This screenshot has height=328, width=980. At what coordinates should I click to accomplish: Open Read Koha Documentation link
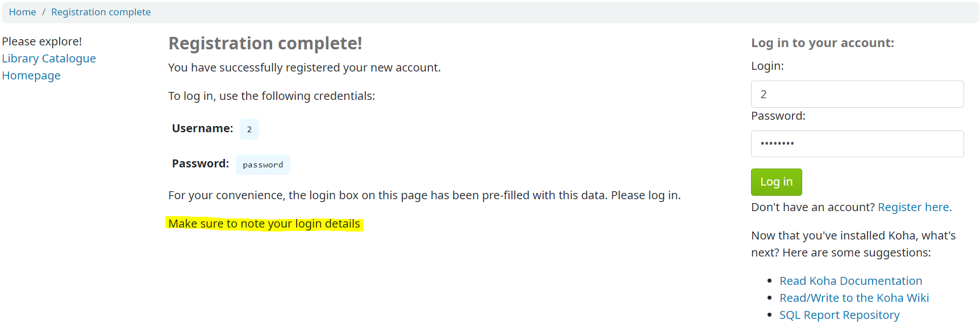coord(850,281)
